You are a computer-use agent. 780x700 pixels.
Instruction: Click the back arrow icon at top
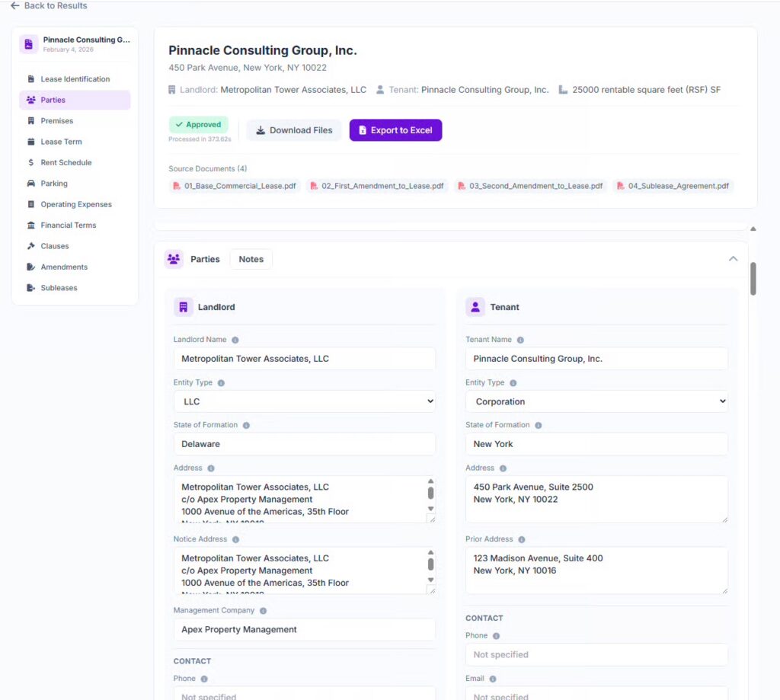(x=14, y=6)
